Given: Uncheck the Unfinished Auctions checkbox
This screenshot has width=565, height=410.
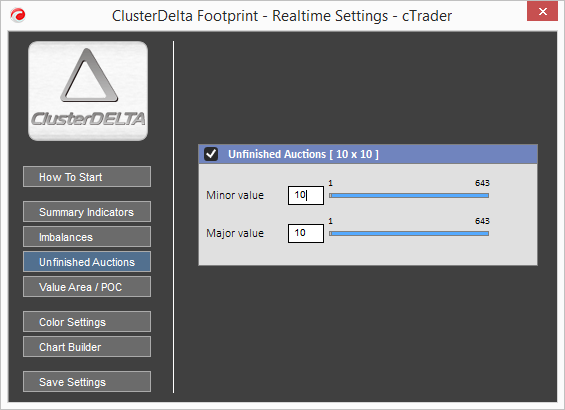Looking at the screenshot, I should point(211,154).
